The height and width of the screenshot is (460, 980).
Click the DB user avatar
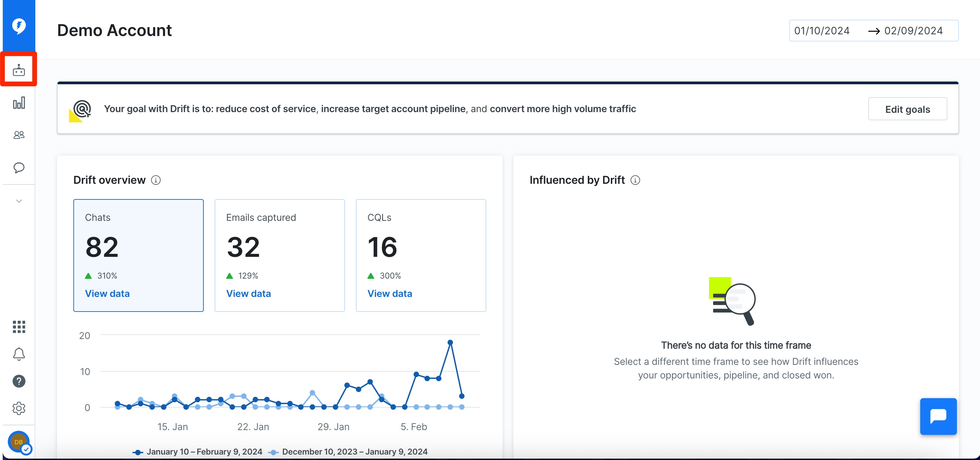pos(19,442)
